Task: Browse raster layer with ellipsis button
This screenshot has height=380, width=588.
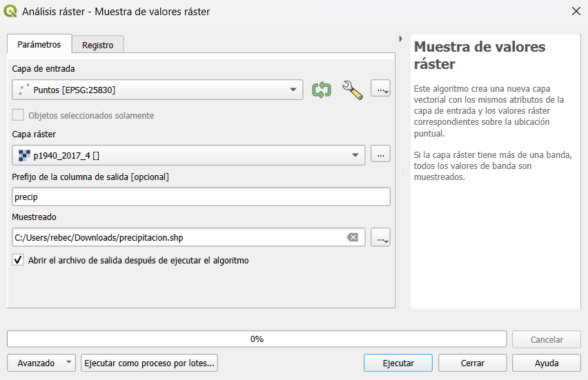Action: [x=380, y=154]
